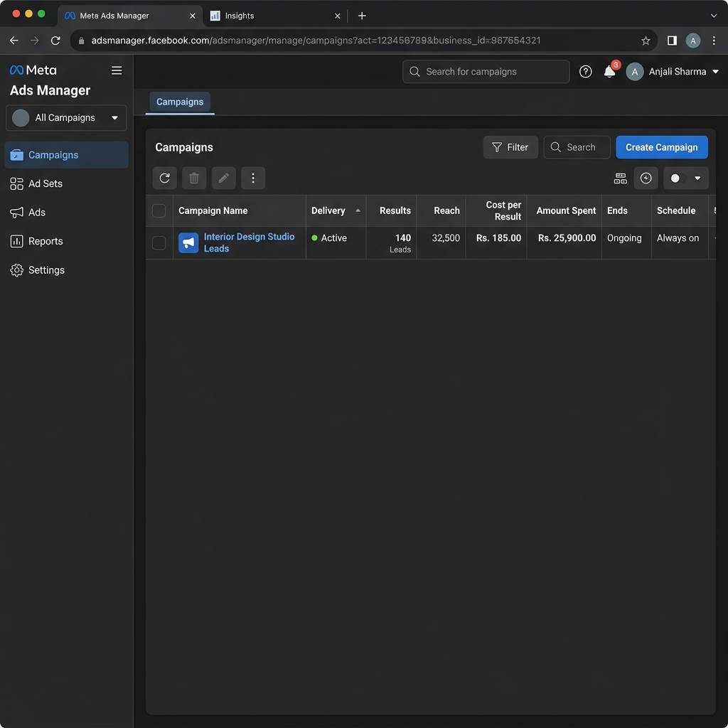Focus the Search for campaigns field
Image resolution: width=728 pixels, height=728 pixels.
(486, 72)
